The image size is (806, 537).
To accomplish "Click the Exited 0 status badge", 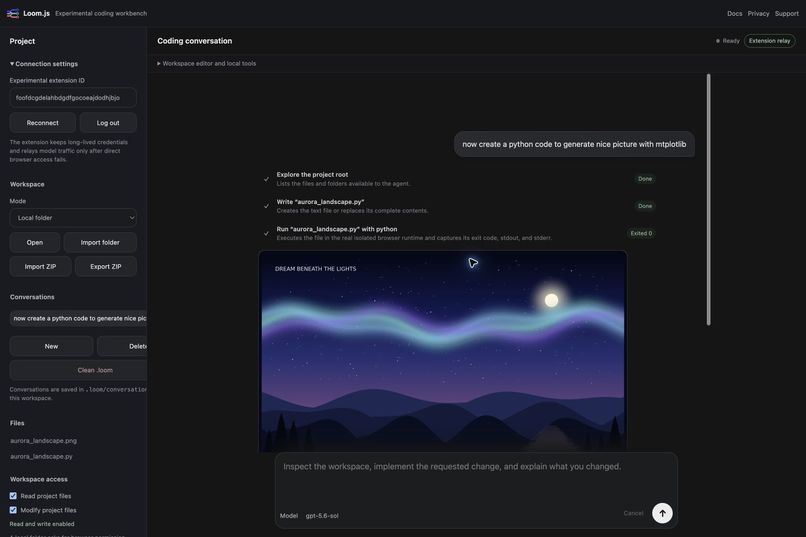I will pos(641,233).
